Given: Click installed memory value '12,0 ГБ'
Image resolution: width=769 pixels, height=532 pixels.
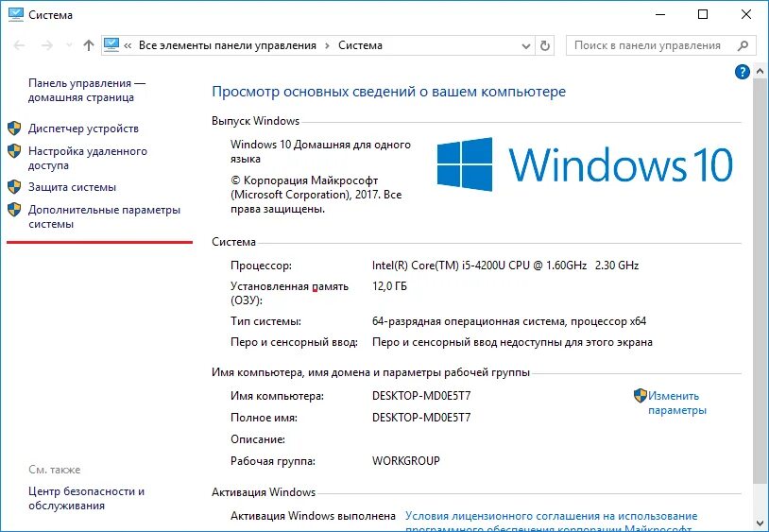Looking at the screenshot, I should pos(389,286).
